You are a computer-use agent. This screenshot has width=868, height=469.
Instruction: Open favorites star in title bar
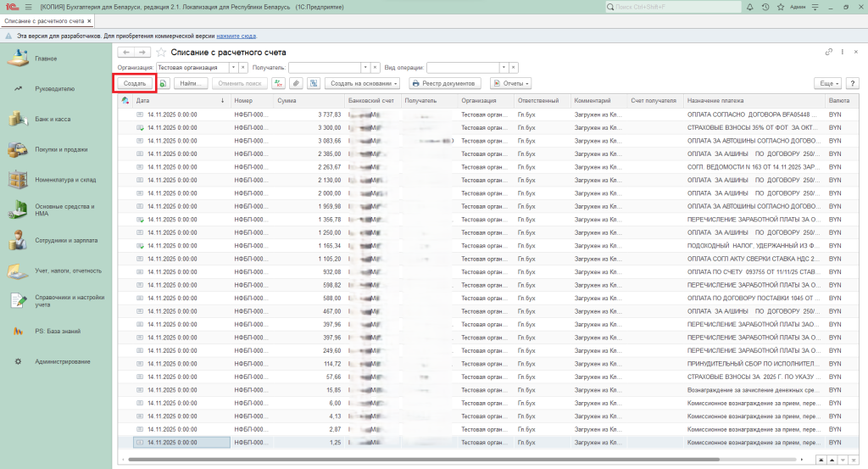pos(779,8)
